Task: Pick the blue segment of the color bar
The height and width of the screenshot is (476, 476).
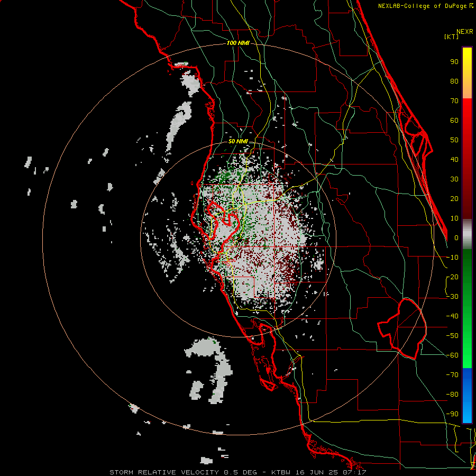Action: click(467, 395)
